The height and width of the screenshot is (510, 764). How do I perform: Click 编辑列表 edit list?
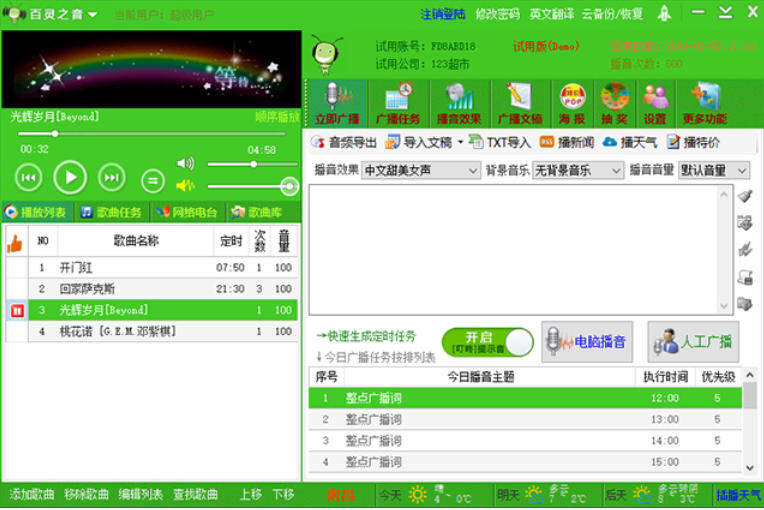pyautogui.click(x=140, y=495)
